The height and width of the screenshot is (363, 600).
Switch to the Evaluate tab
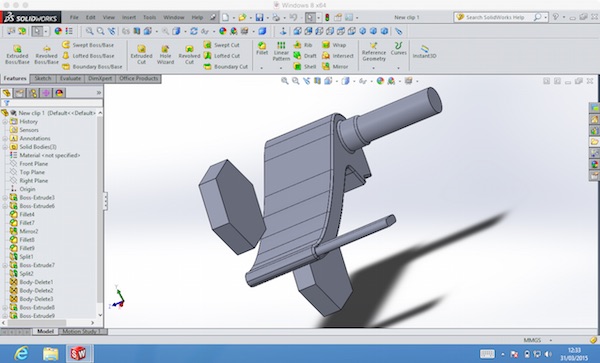pos(70,78)
